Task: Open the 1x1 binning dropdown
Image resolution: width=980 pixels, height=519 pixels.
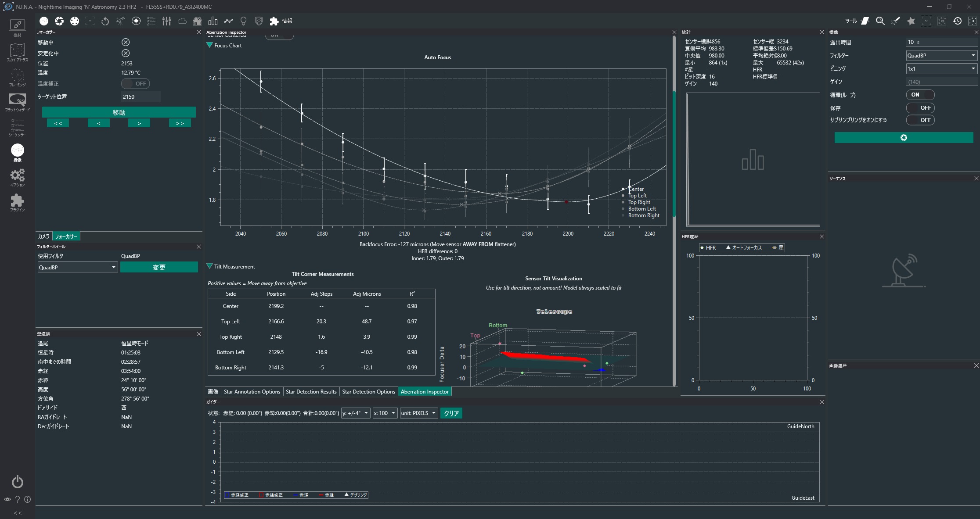Action: point(941,69)
